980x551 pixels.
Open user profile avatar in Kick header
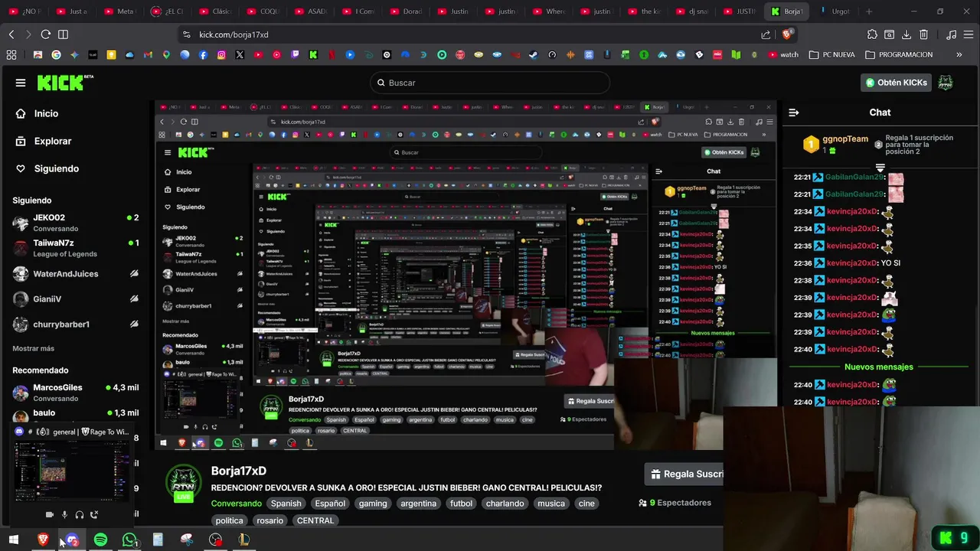(x=946, y=83)
